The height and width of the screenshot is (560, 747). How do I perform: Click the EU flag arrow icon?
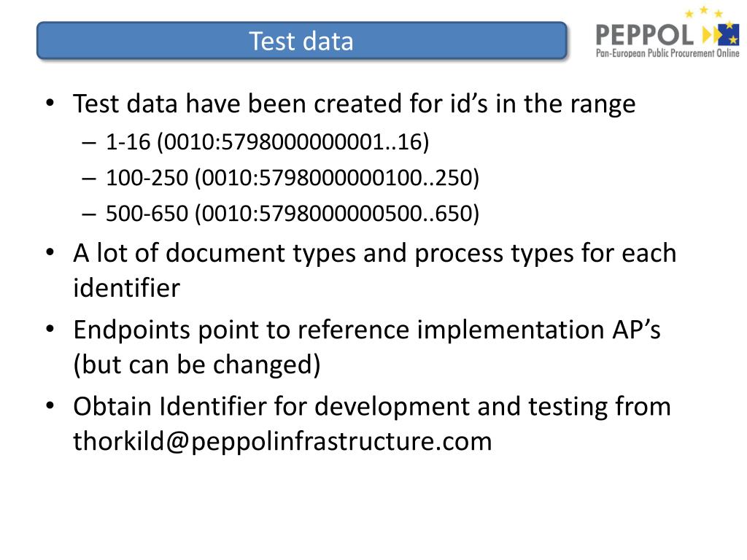tap(721, 34)
